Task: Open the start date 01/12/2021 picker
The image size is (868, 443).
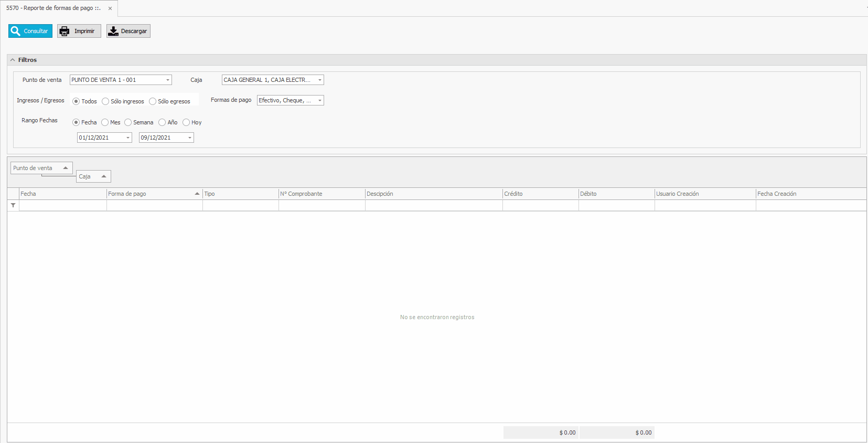Action: click(x=127, y=138)
